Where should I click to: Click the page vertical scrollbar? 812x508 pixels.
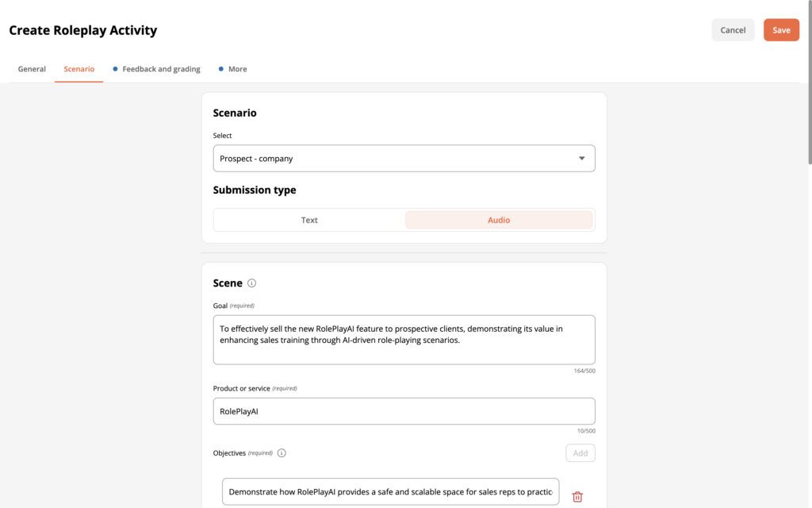(810, 83)
